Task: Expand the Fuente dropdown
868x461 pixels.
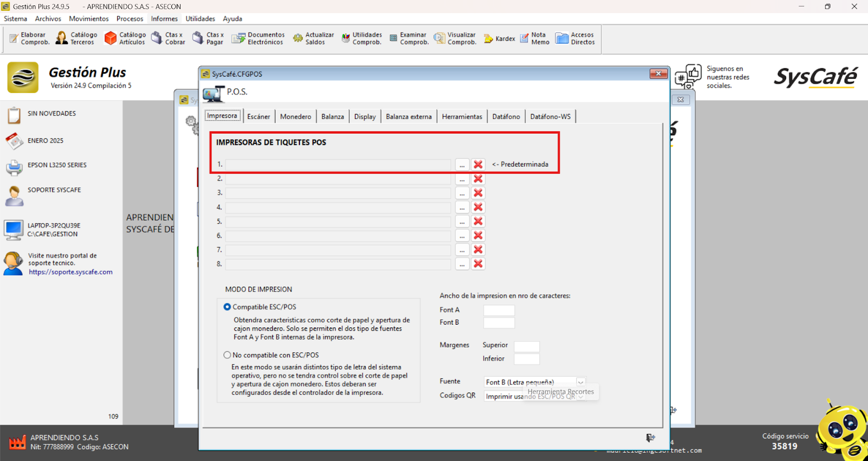Action: tap(580, 382)
